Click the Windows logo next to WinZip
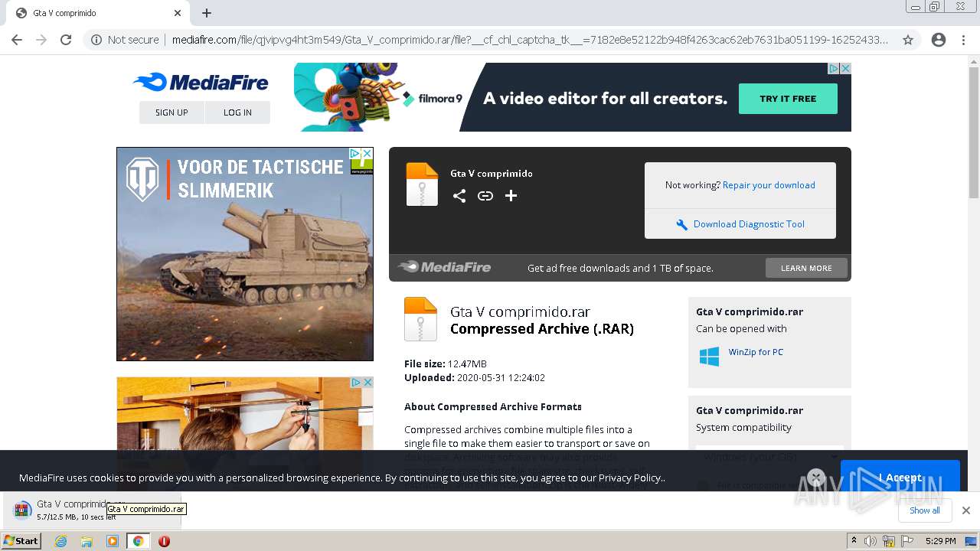The height and width of the screenshot is (551, 980). [709, 357]
